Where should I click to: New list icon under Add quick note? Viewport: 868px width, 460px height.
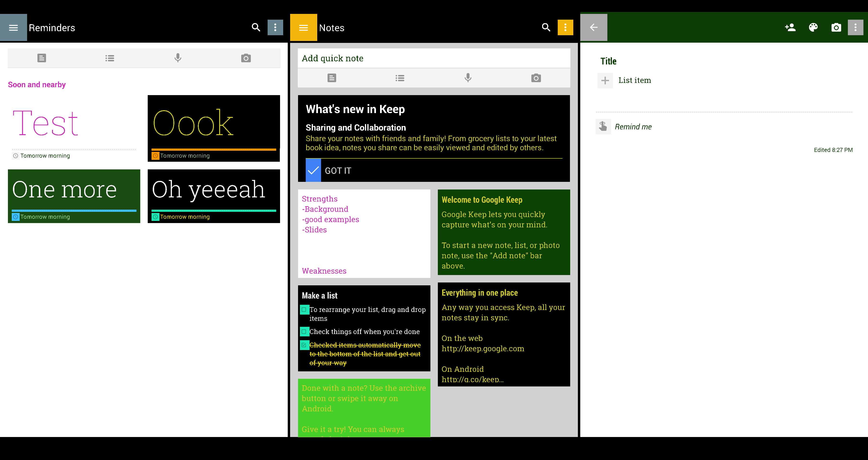(x=400, y=78)
